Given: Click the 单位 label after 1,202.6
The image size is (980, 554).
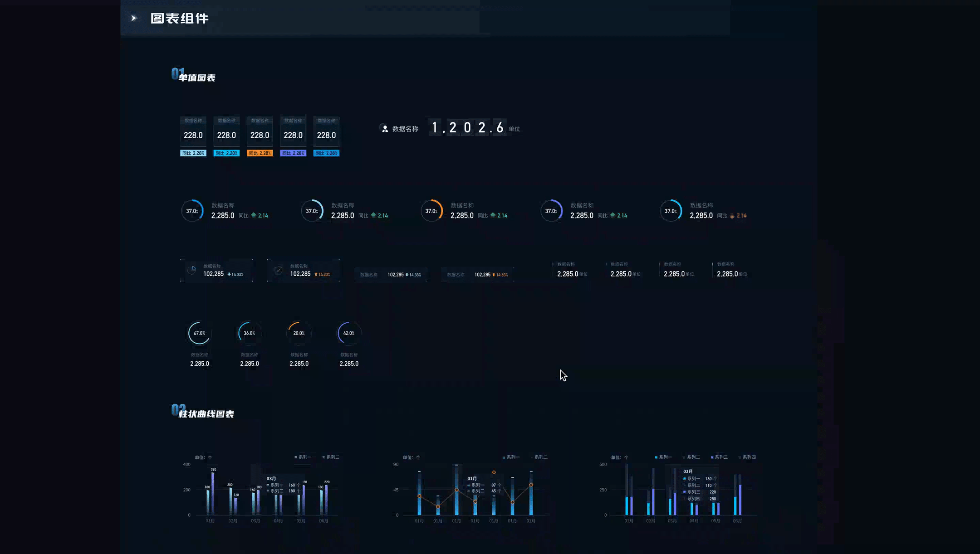Looking at the screenshot, I should pyautogui.click(x=514, y=129).
